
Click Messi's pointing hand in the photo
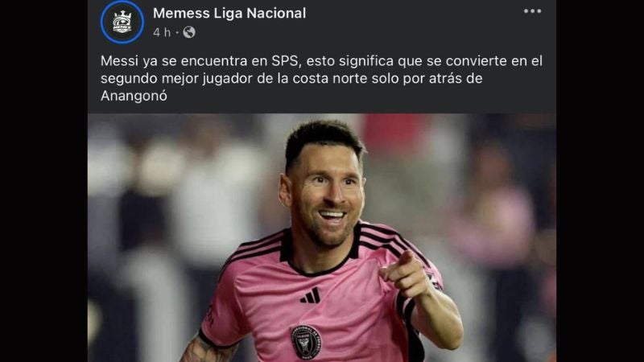(x=404, y=274)
